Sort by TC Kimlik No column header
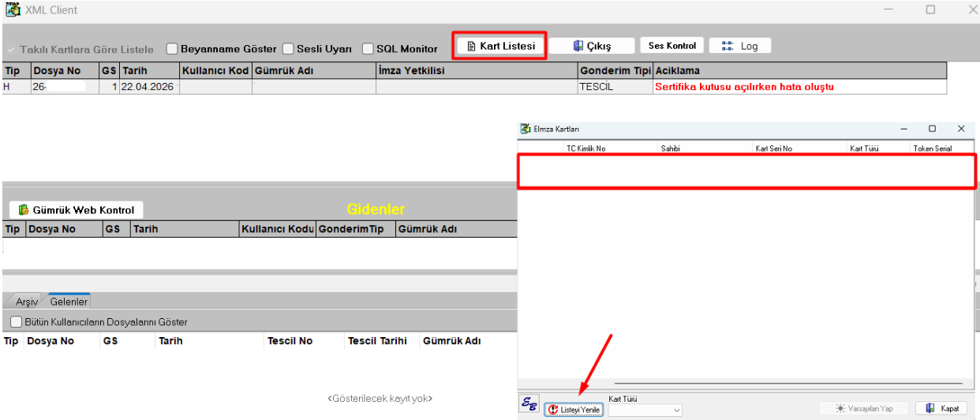 pyautogui.click(x=585, y=148)
